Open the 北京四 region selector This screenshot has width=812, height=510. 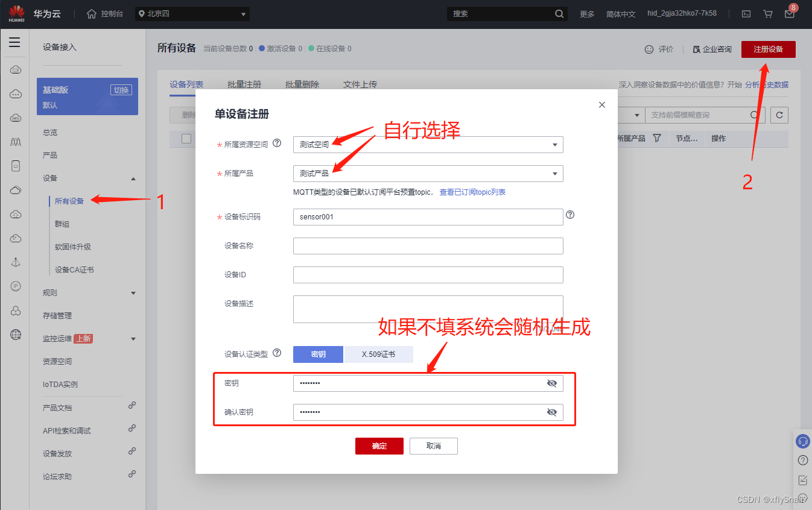click(x=192, y=14)
